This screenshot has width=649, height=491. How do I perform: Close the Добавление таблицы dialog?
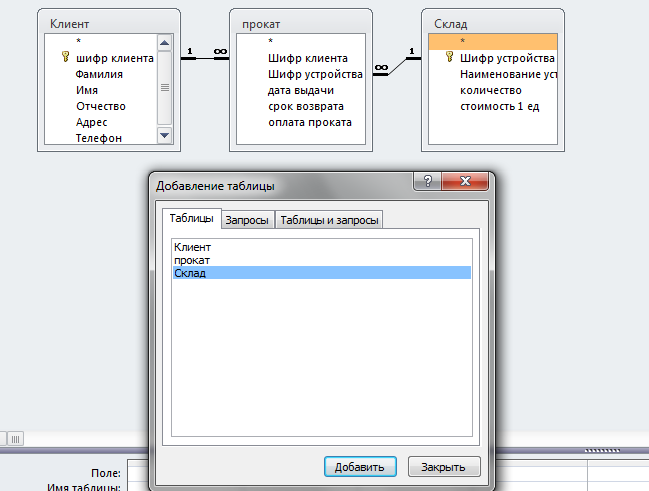tap(465, 181)
